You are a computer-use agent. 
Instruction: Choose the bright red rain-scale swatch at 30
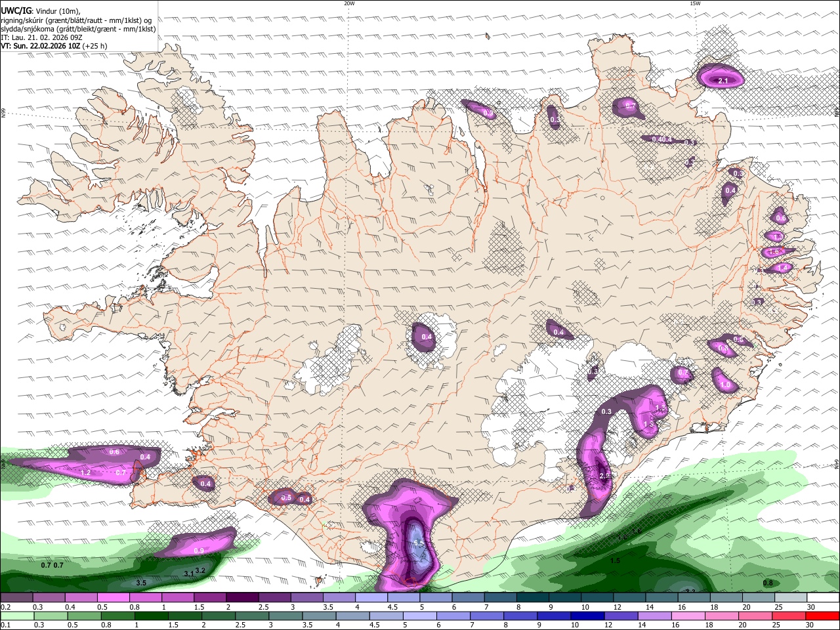[822, 616]
